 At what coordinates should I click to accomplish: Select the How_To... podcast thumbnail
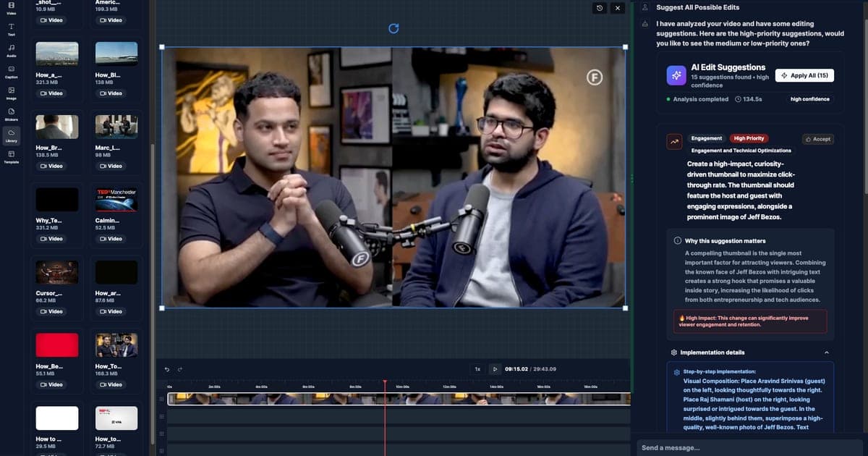click(116, 345)
